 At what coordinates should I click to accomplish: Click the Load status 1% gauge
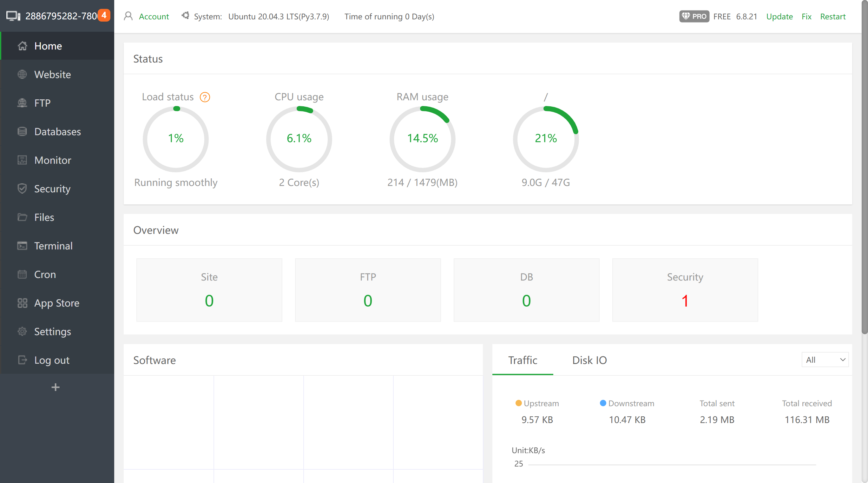[176, 139]
